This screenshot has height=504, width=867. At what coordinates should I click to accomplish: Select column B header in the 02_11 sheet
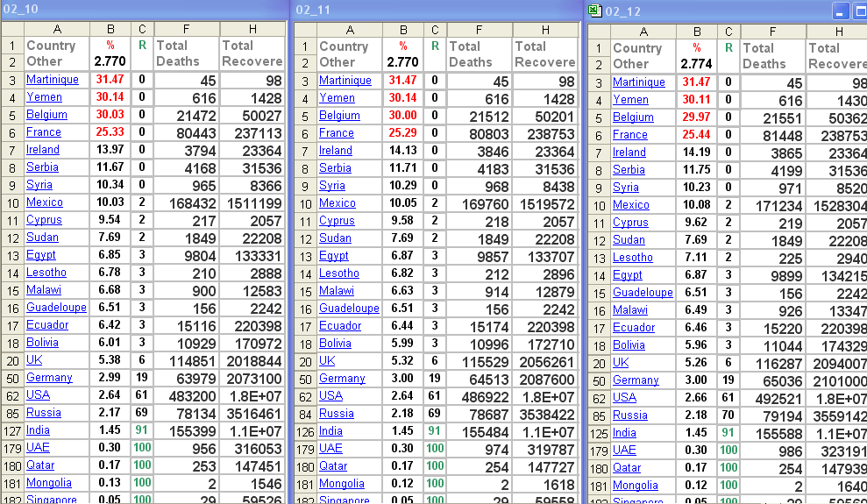(x=402, y=30)
